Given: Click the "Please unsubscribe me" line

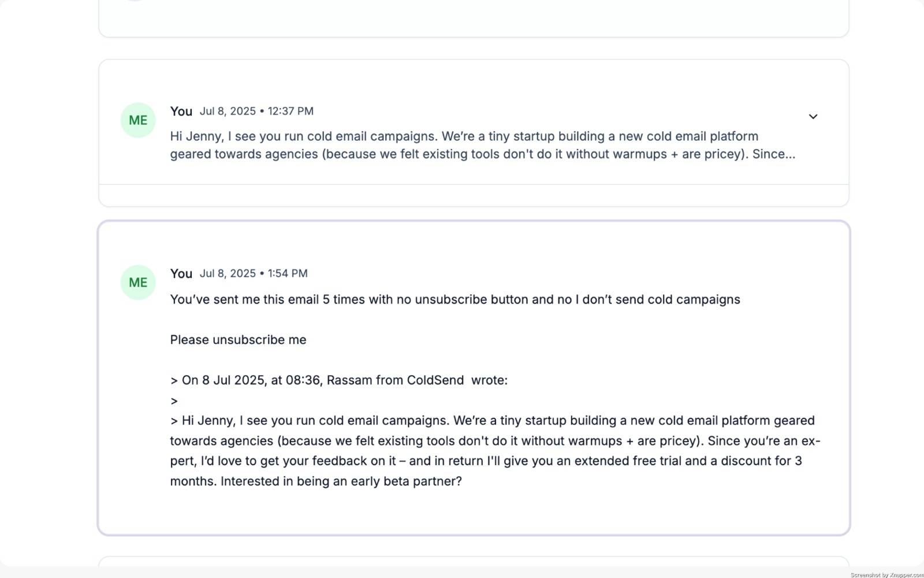Looking at the screenshot, I should (238, 340).
